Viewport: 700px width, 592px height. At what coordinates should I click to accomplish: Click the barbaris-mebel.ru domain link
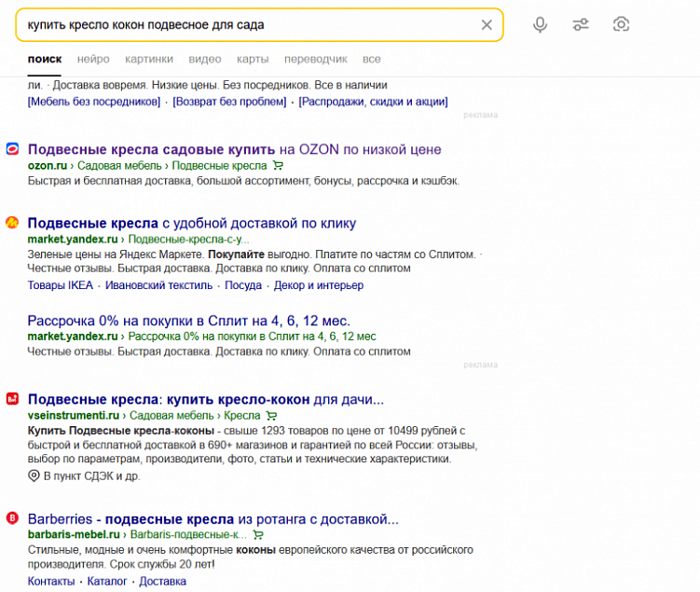74,534
